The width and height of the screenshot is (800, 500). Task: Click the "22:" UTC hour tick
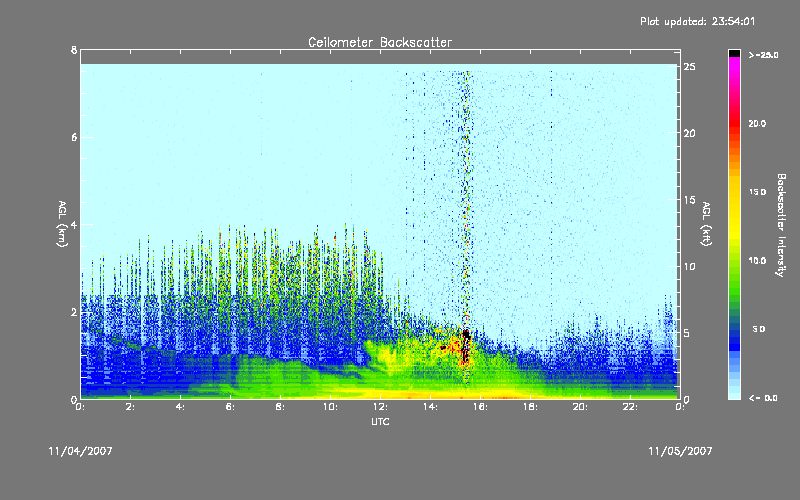631,407
